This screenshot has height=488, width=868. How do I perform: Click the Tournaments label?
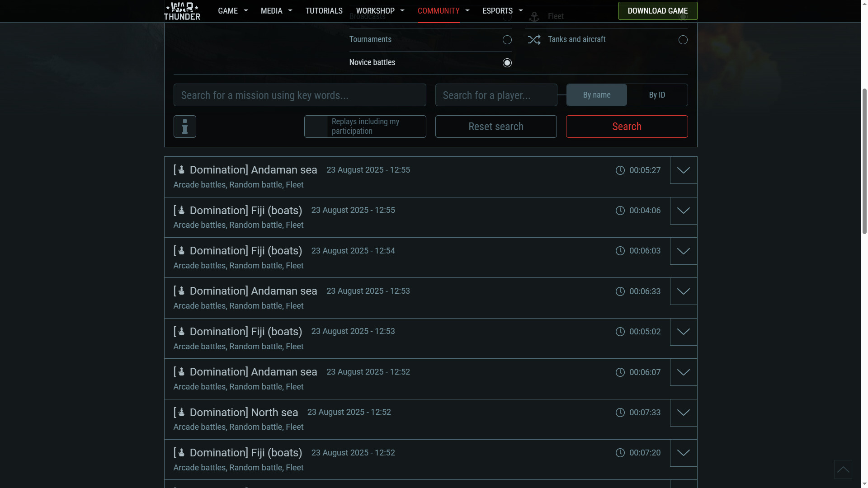click(370, 39)
